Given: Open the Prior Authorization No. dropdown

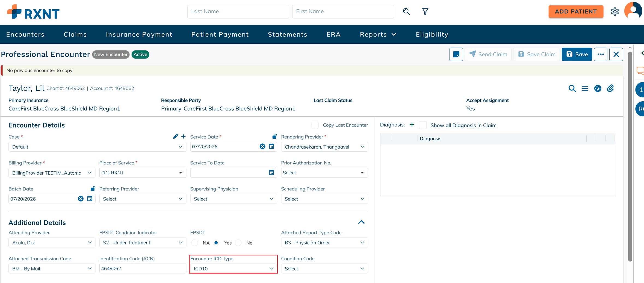Looking at the screenshot, I should [324, 173].
